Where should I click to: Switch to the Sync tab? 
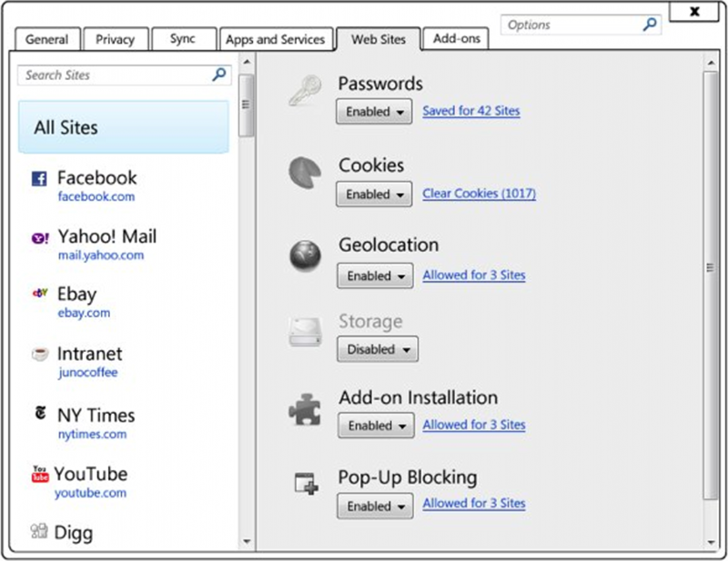184,39
